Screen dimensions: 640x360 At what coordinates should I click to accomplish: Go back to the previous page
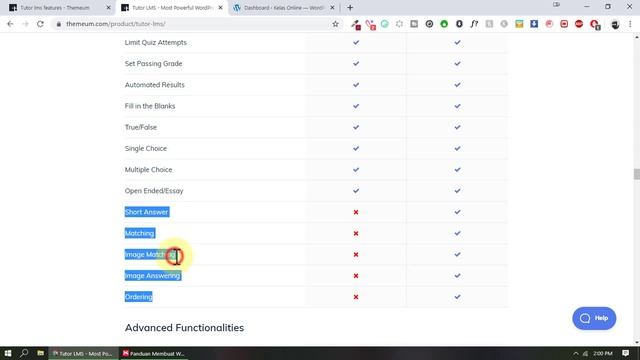10,24
